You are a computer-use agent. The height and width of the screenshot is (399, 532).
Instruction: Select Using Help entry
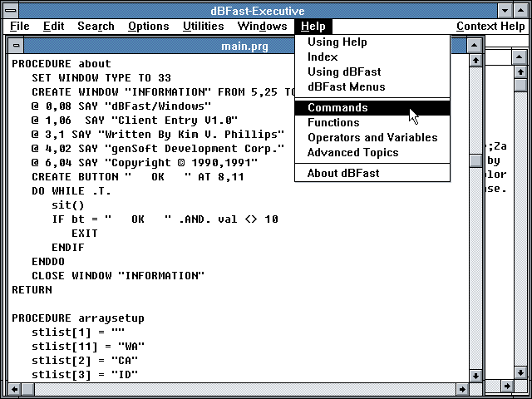click(372, 42)
